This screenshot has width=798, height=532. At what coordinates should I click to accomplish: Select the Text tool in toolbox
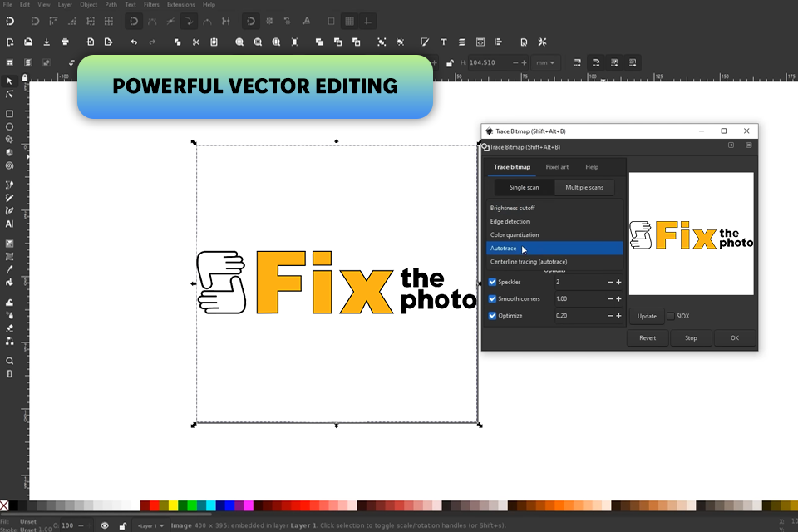pos(9,224)
